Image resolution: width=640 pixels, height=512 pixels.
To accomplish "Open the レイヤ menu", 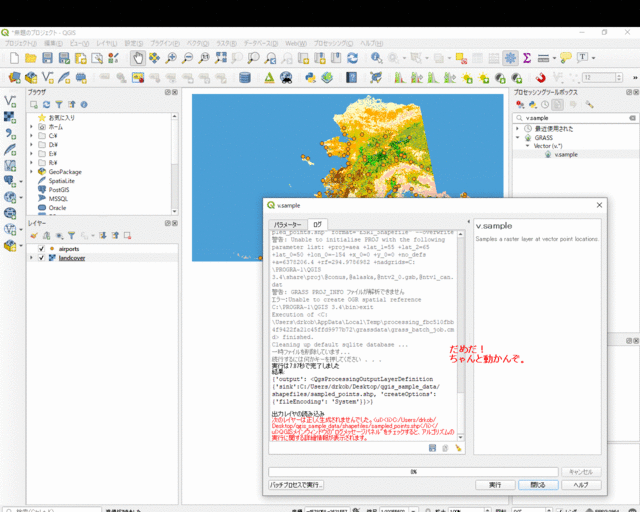I will pos(107,43).
